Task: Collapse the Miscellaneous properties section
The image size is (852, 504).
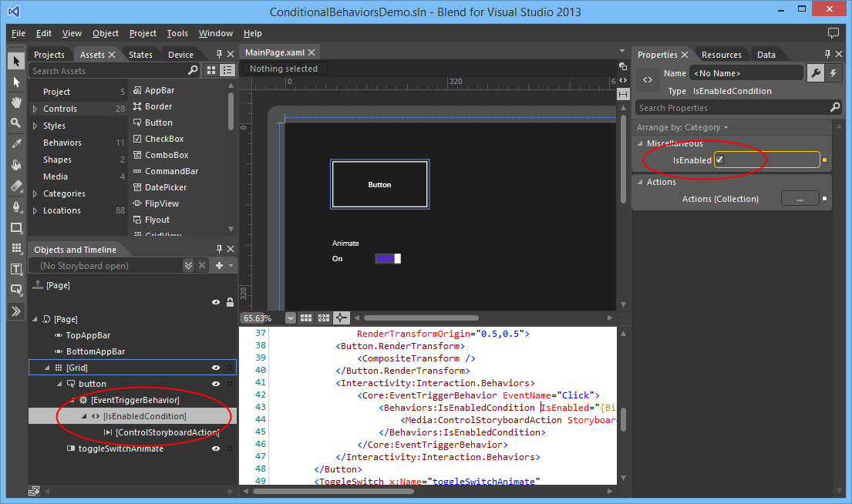Action: (640, 143)
